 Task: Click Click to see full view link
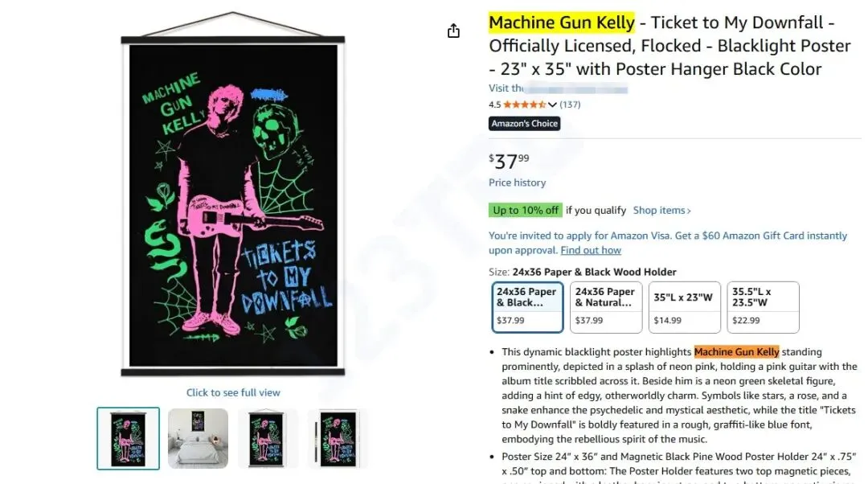pos(233,392)
